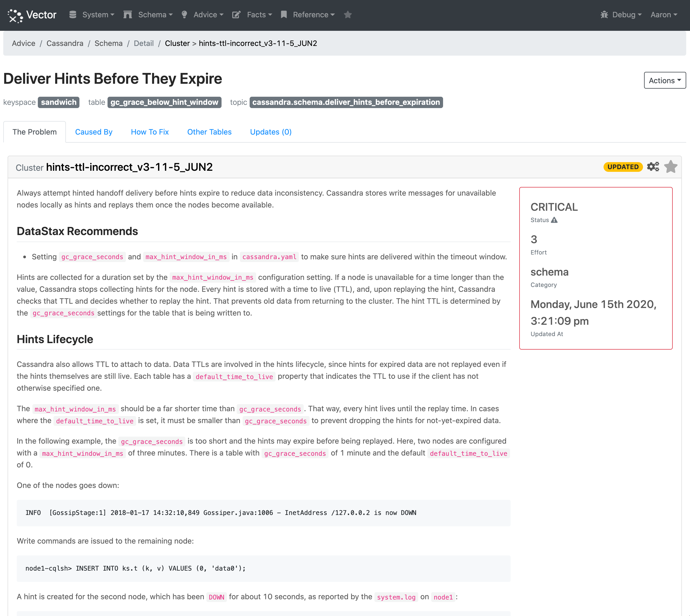Click the Status warning triangle icon
The image size is (690, 616).
554,220
